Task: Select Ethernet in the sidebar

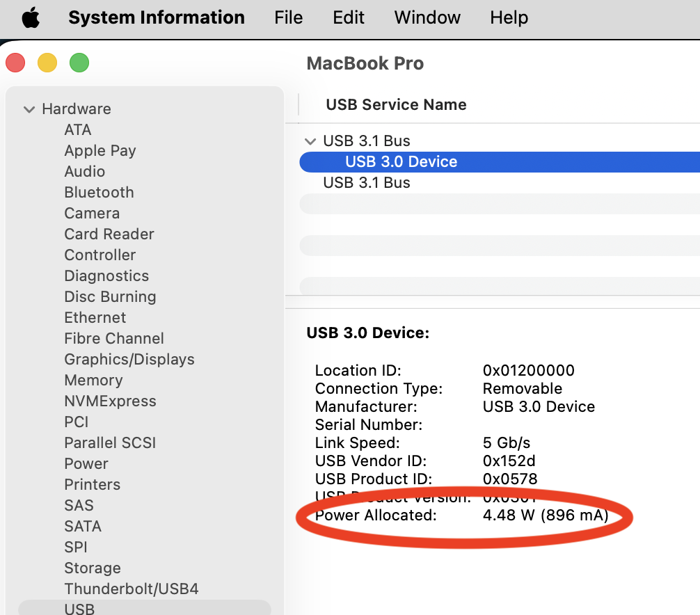Action: tap(95, 317)
